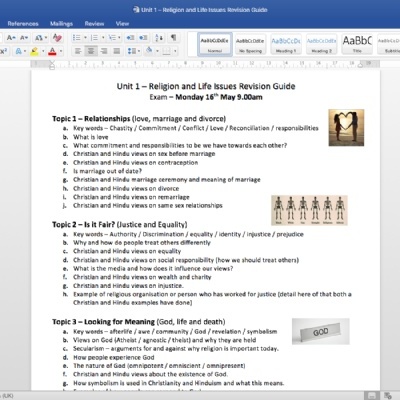Align text to the left

[x=78, y=51]
